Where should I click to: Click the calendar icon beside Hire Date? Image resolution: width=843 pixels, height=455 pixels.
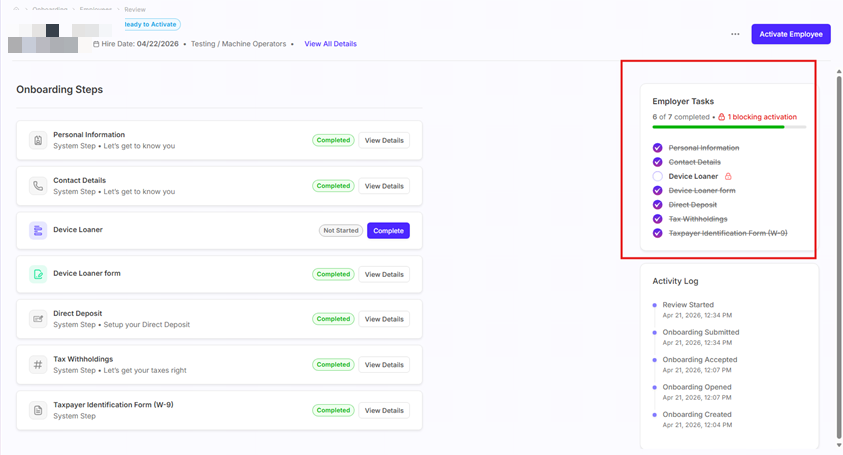pos(96,44)
